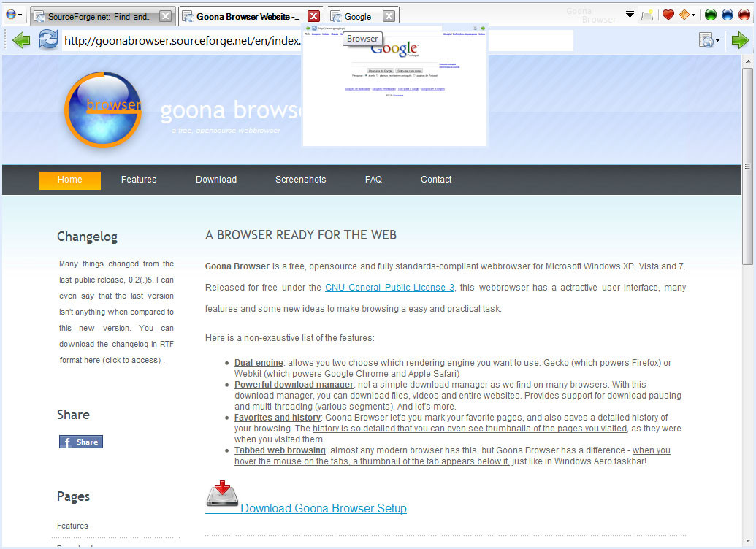756x549 pixels.
Task: Click the 'when you hover the mouse' link
Action: click(x=452, y=456)
